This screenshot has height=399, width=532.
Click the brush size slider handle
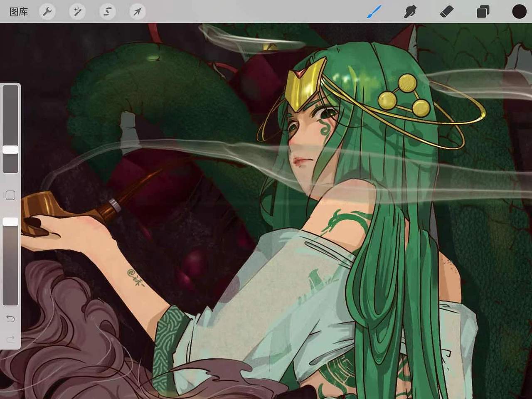point(10,150)
